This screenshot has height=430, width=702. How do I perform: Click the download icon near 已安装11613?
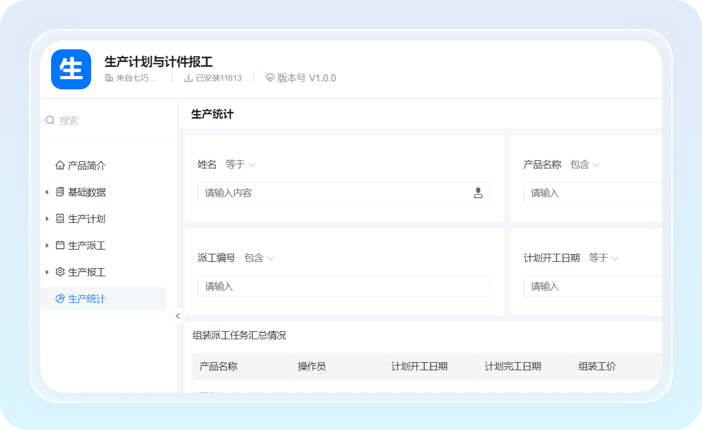[x=188, y=78]
